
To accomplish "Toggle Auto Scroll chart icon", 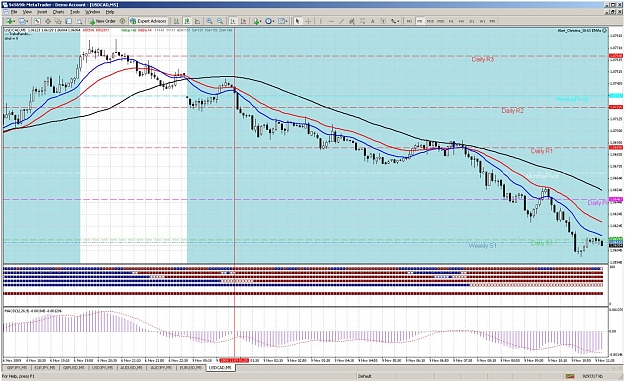I will click(x=232, y=21).
